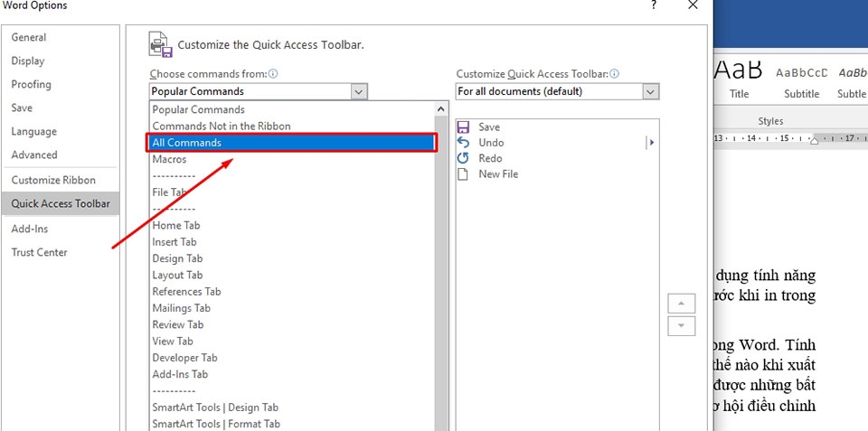The width and height of the screenshot is (868, 431).
Task: Click the info icon beside Choose commands from
Action: pyautogui.click(x=273, y=73)
